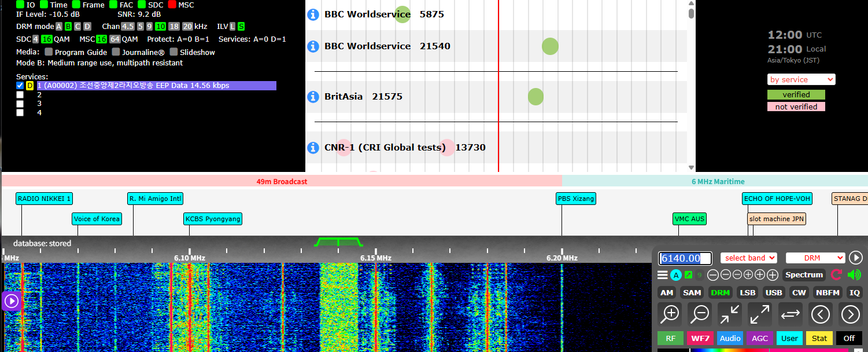Click the waterfall zoom out magnifier icon

click(700, 314)
